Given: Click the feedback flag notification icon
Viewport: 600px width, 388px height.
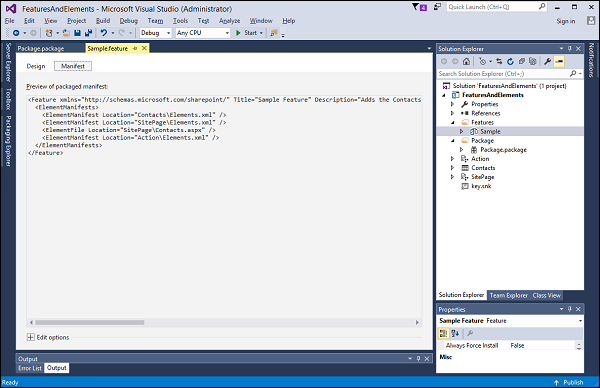Looking at the screenshot, I should [419, 7].
